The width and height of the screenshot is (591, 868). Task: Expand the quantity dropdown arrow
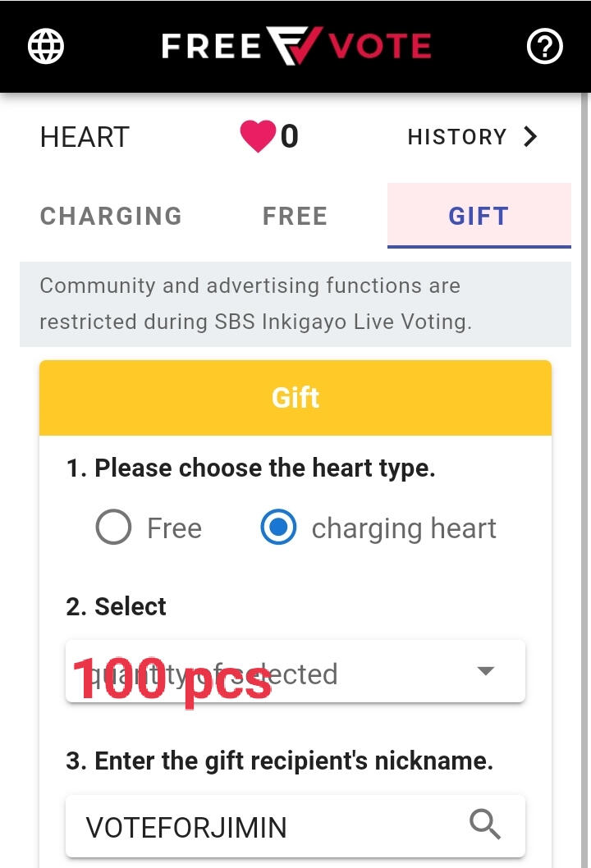[x=486, y=671]
